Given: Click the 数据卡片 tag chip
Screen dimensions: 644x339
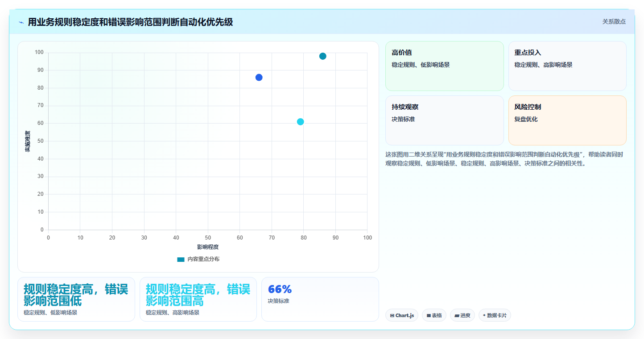Looking at the screenshot, I should [495, 315].
